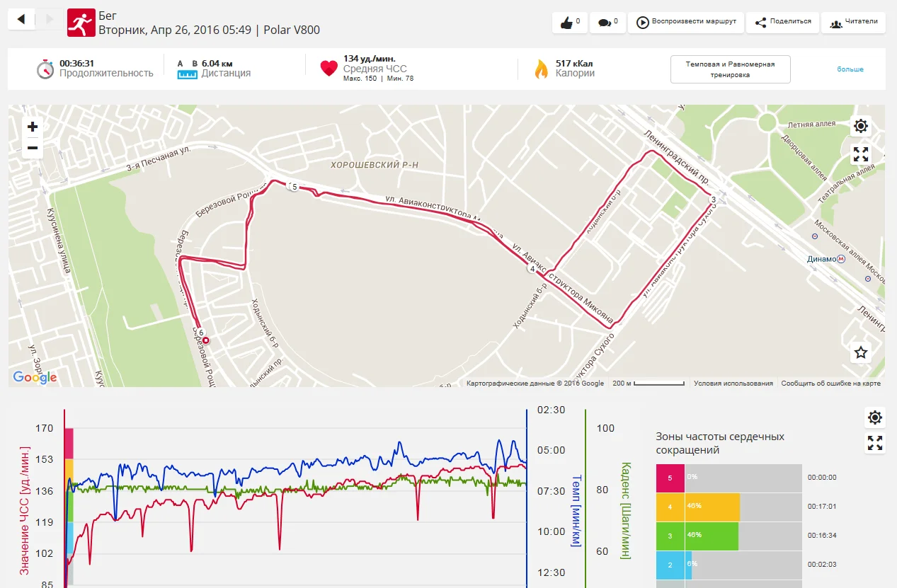Play the route with Воспроизвести маршрут
Screen dimensions: 897x588
[686, 22]
